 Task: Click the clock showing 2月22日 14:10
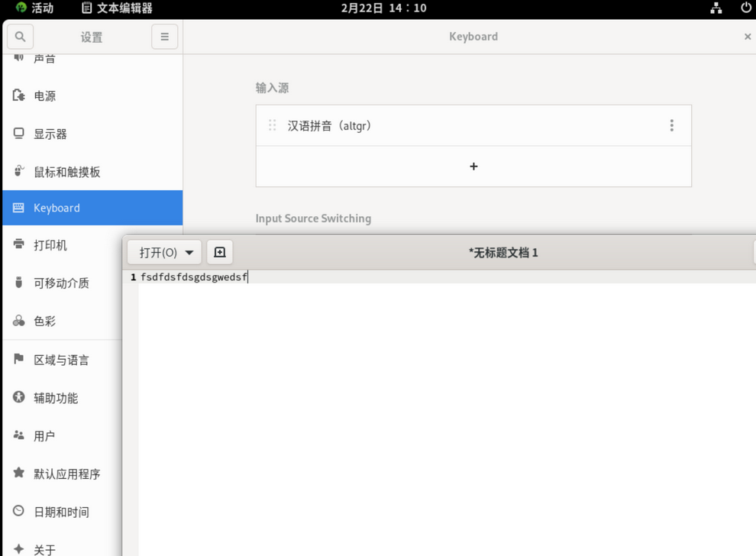click(x=383, y=8)
